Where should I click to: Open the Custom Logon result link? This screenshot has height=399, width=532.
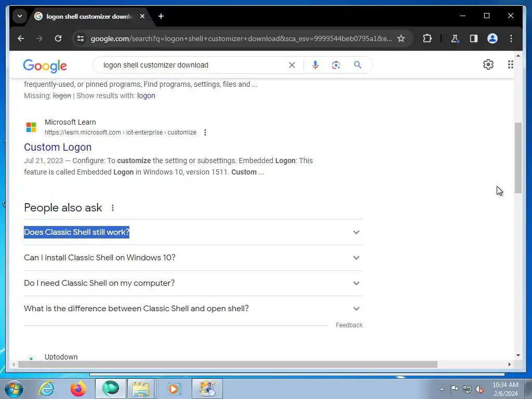click(x=58, y=147)
